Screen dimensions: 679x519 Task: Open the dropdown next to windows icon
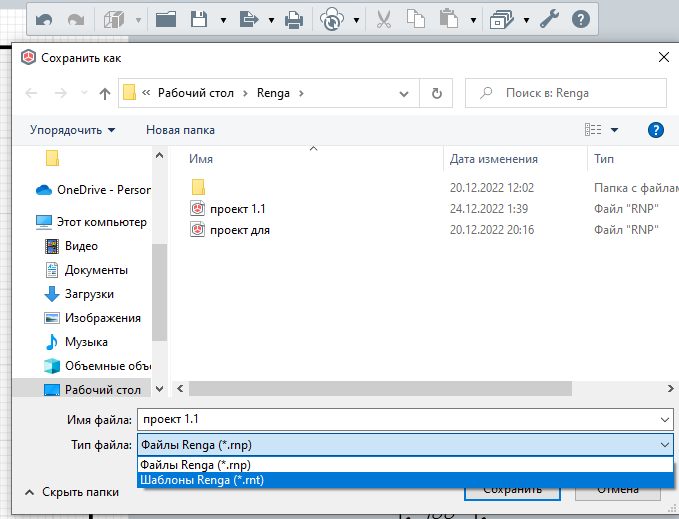527,20
